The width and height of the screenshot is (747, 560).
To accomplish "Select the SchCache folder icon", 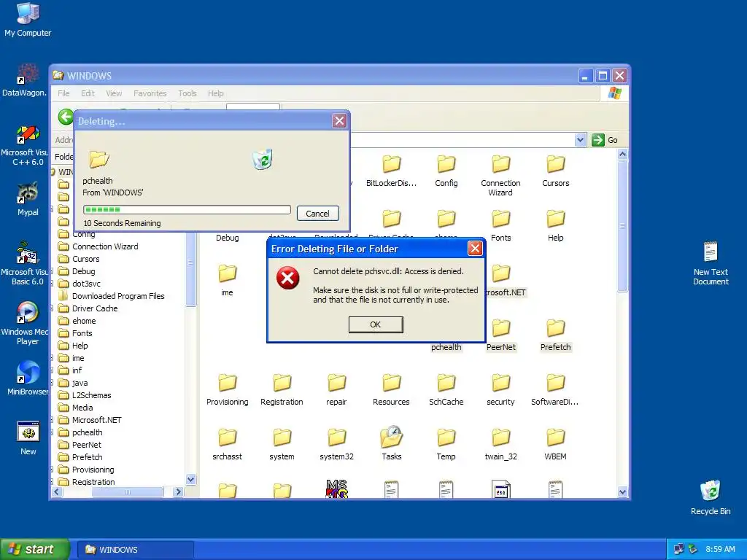I will coord(446,383).
